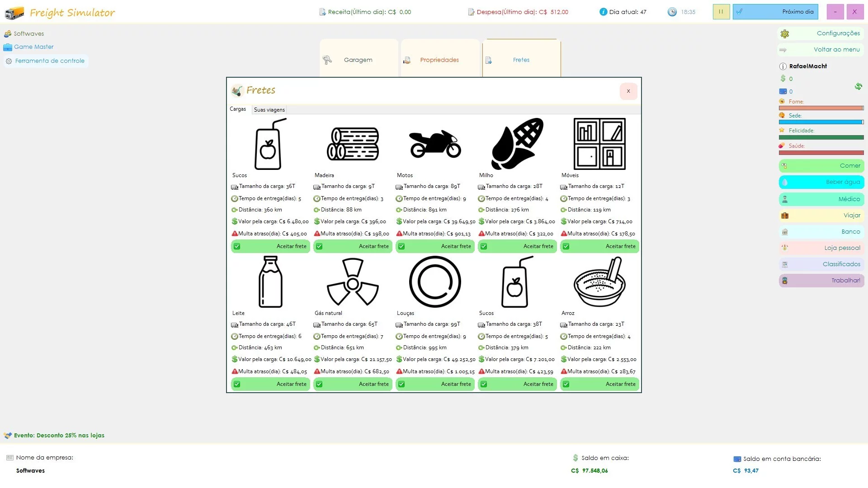Viewport: 868px width, 488px height.
Task: Click the Madeira logs cargo icon
Action: 353,144
